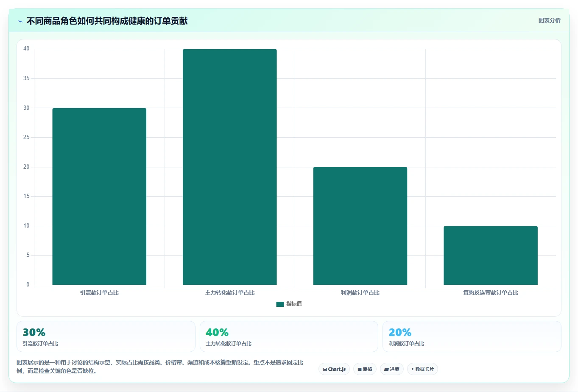Click the x-axis label 复购及连带款订单占比
The width and height of the screenshot is (578, 392).
click(491, 293)
